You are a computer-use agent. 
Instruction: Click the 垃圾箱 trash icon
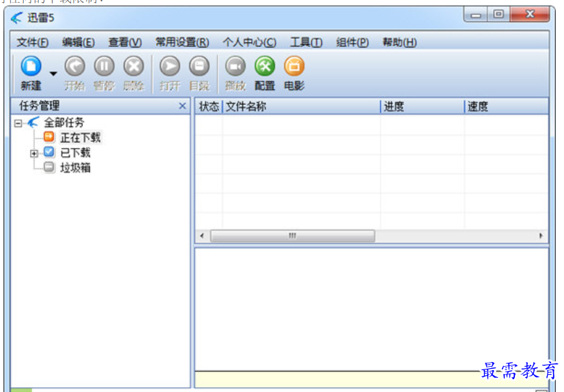click(49, 167)
